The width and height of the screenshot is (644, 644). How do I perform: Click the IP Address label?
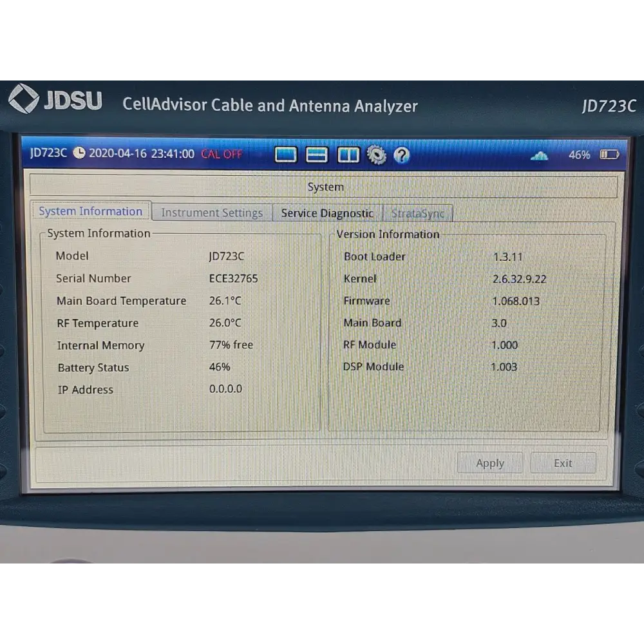coord(86,390)
